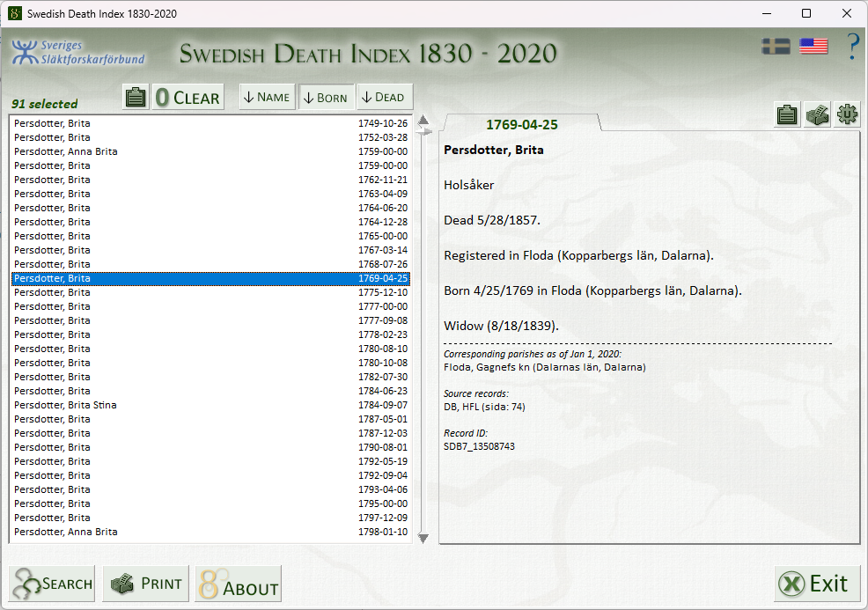This screenshot has width=868, height=610.
Task: Click the Widow (8/18/1839) line
Action: point(502,326)
